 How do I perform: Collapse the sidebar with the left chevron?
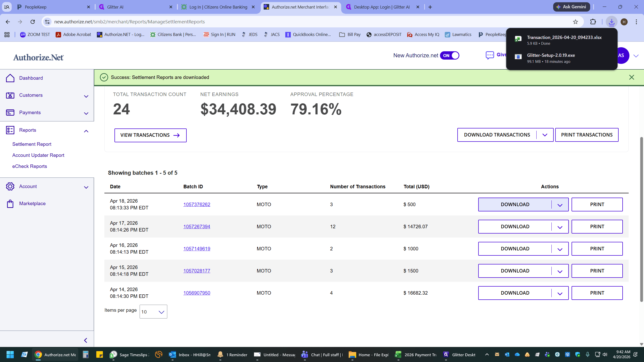[x=86, y=340]
